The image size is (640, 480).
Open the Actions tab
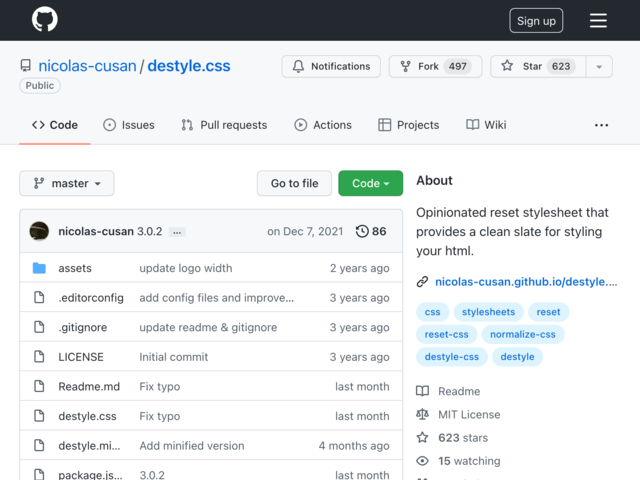coord(323,125)
